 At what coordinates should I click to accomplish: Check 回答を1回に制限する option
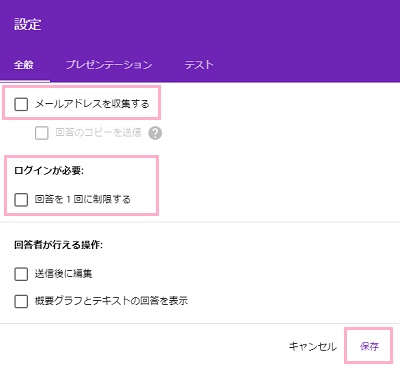tap(21, 200)
